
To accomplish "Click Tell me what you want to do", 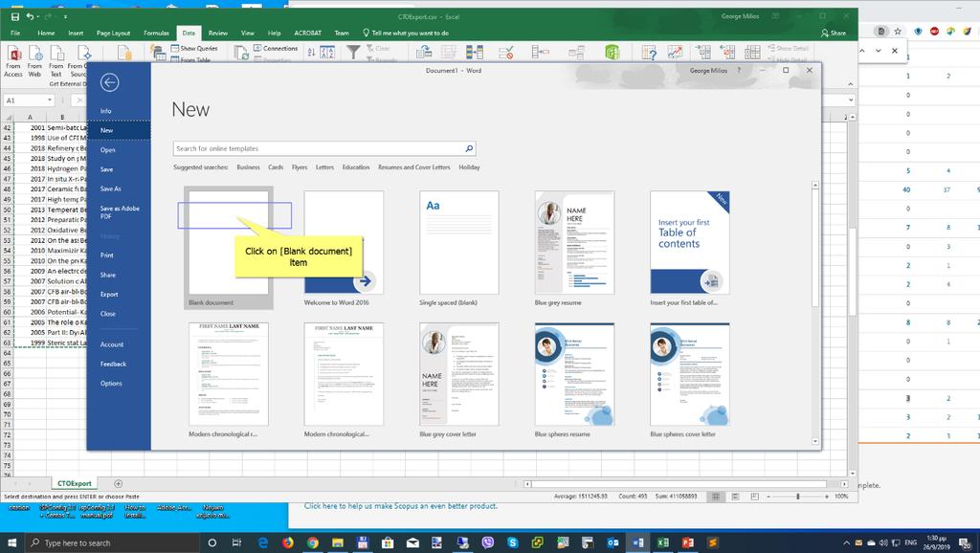I will tap(406, 33).
